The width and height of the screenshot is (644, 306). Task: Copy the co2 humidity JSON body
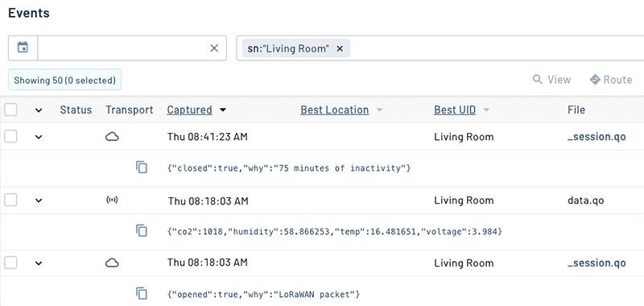[x=142, y=231]
